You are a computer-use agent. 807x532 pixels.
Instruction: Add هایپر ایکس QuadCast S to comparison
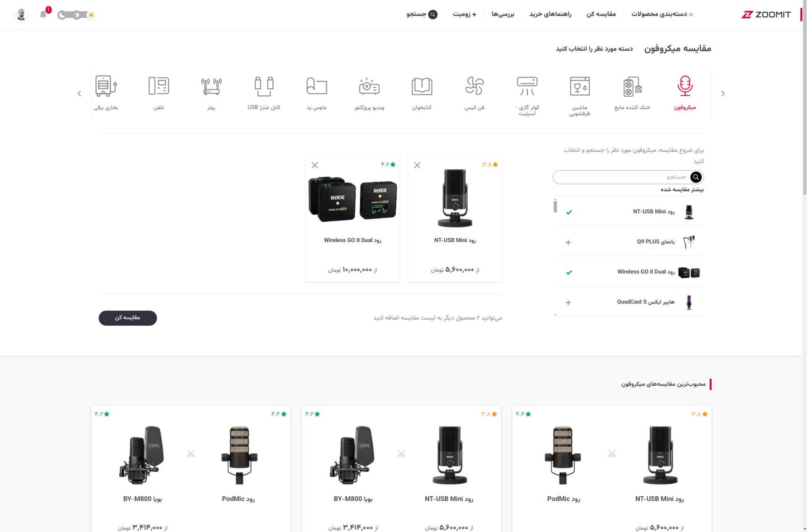(x=568, y=303)
